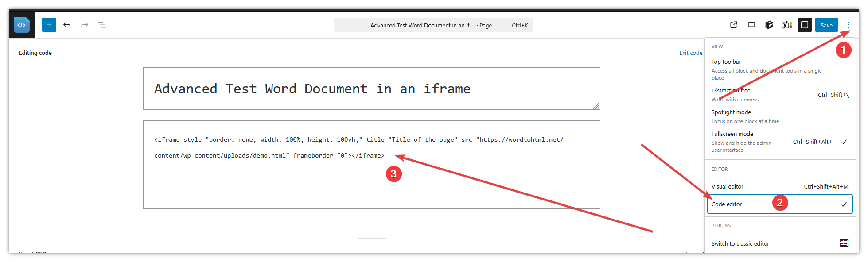The height and width of the screenshot is (262, 868).
Task: Open the block inserter plus button
Action: [49, 25]
